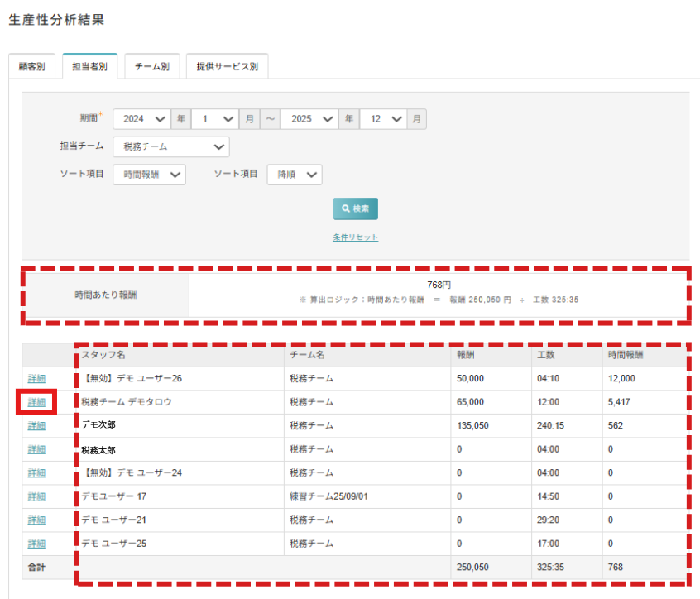Click 詳細 link for デモ次郎

click(36, 425)
